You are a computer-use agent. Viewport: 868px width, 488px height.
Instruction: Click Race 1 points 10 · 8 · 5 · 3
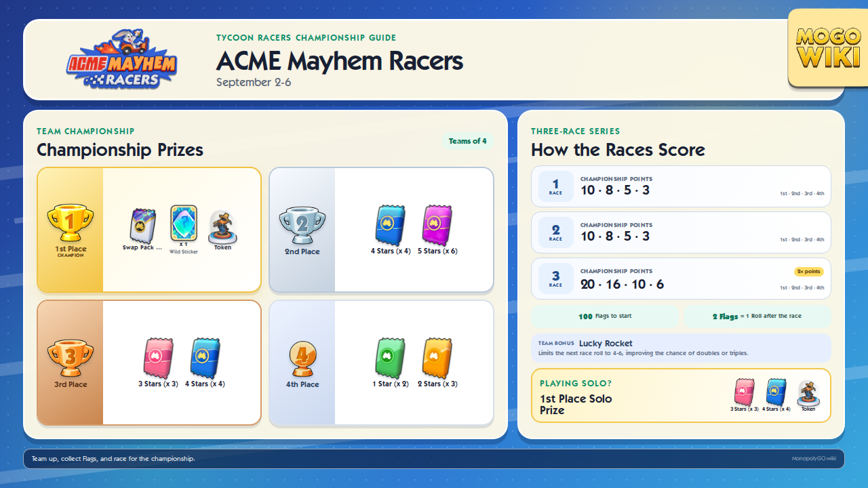click(x=615, y=190)
